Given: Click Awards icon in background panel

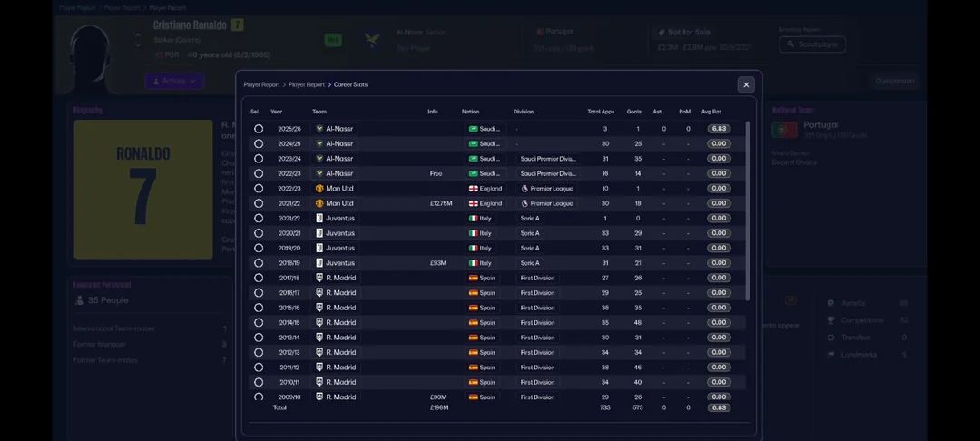Looking at the screenshot, I should (830, 303).
